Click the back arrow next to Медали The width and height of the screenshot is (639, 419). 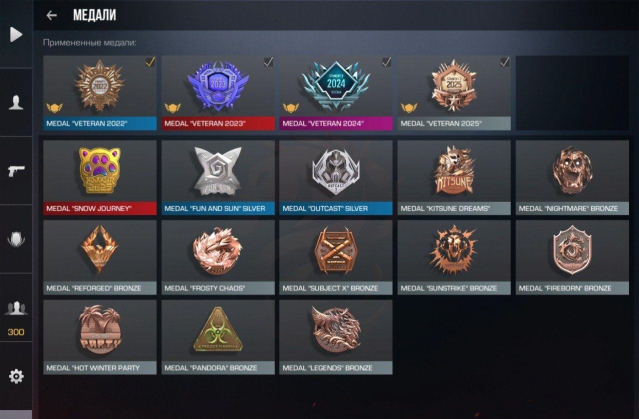click(51, 15)
